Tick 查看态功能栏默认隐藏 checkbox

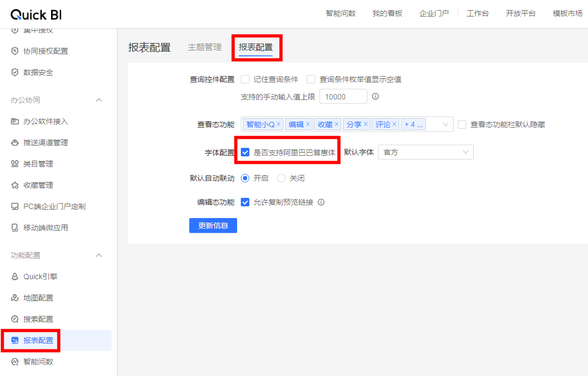pos(462,124)
